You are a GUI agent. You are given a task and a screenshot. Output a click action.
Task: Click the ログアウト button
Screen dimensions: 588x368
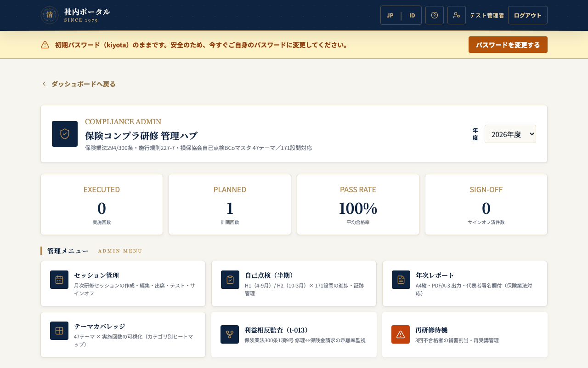point(528,15)
